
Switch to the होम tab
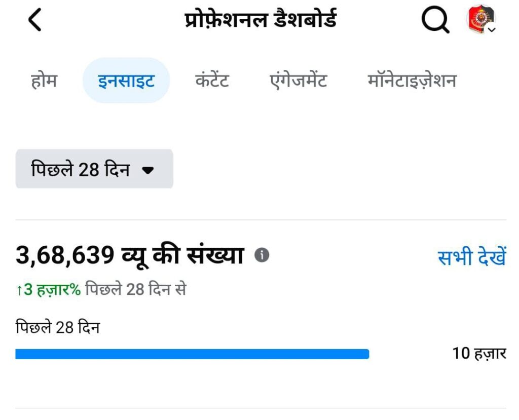click(x=44, y=81)
